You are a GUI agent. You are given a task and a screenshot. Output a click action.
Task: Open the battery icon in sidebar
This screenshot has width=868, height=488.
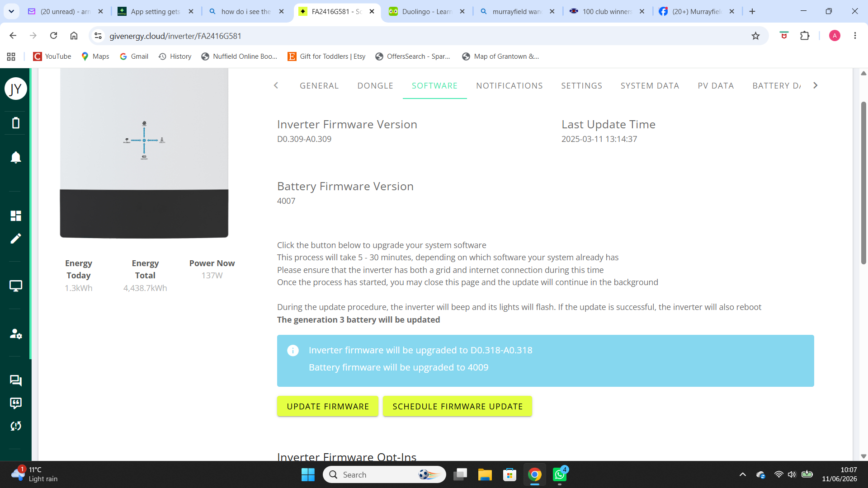point(16,123)
